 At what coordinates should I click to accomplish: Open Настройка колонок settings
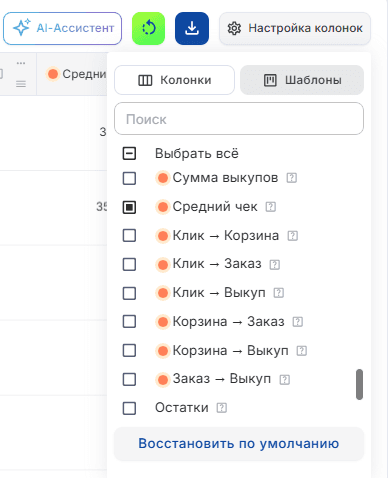click(x=295, y=28)
